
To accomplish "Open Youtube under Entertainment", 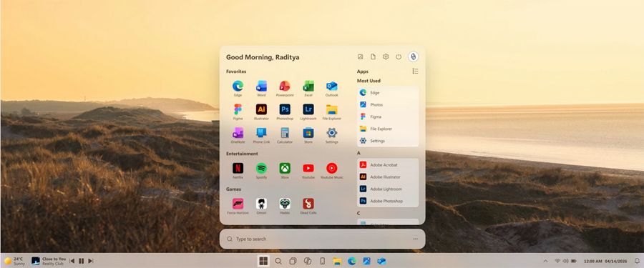I will point(308,171).
